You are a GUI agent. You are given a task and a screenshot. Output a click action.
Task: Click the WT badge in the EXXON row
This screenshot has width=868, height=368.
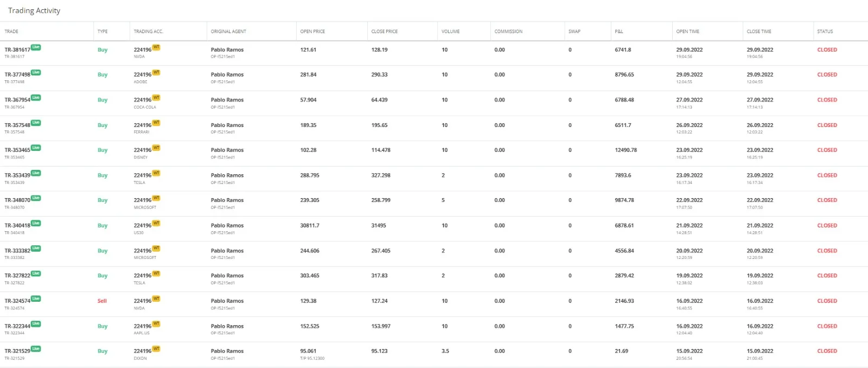click(156, 349)
